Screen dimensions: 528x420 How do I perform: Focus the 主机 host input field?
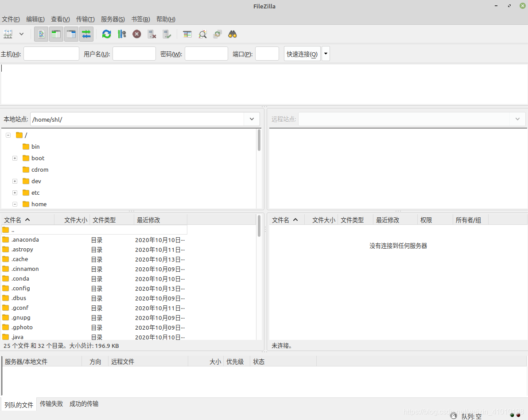click(x=51, y=54)
